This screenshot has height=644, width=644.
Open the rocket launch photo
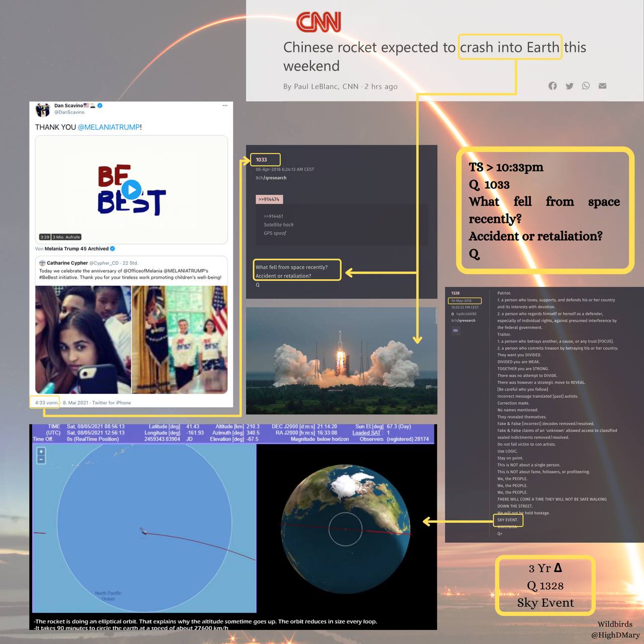[x=341, y=360]
